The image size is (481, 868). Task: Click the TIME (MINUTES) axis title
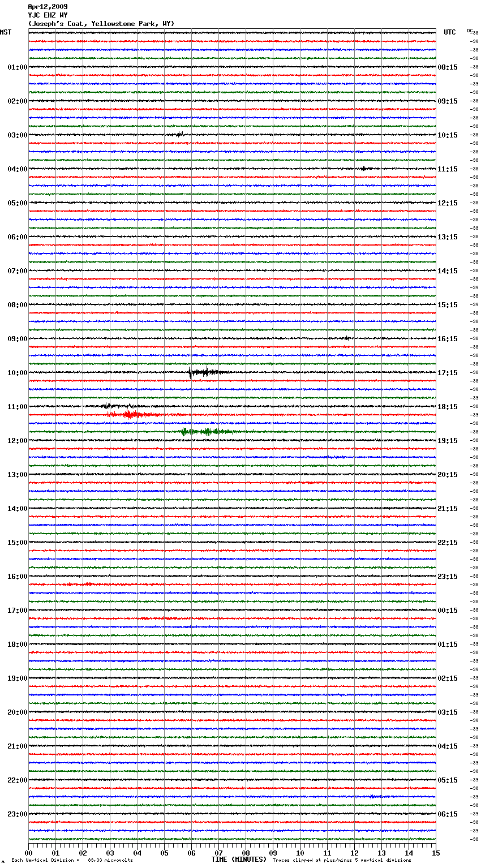(239, 860)
